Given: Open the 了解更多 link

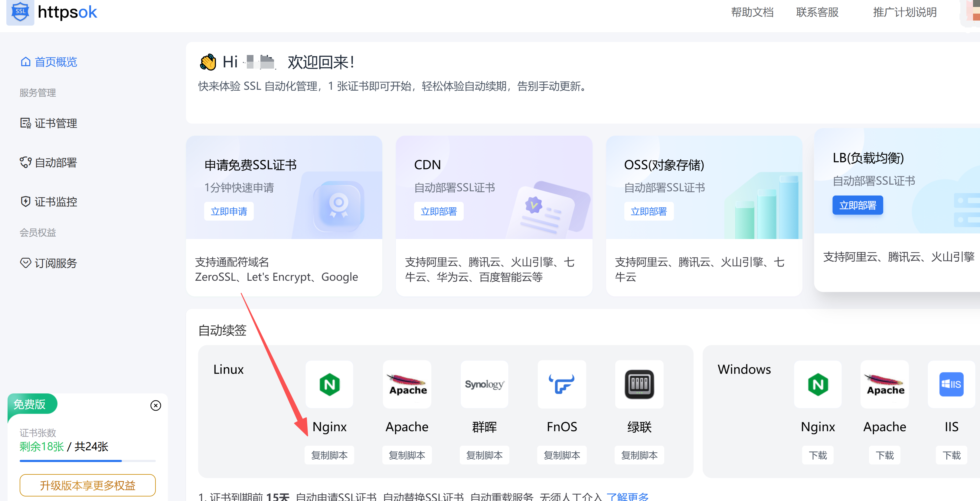Looking at the screenshot, I should [627, 496].
